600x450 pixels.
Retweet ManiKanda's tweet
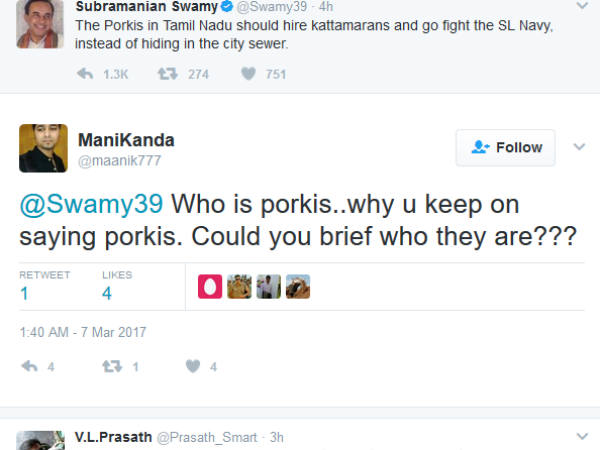(x=113, y=367)
